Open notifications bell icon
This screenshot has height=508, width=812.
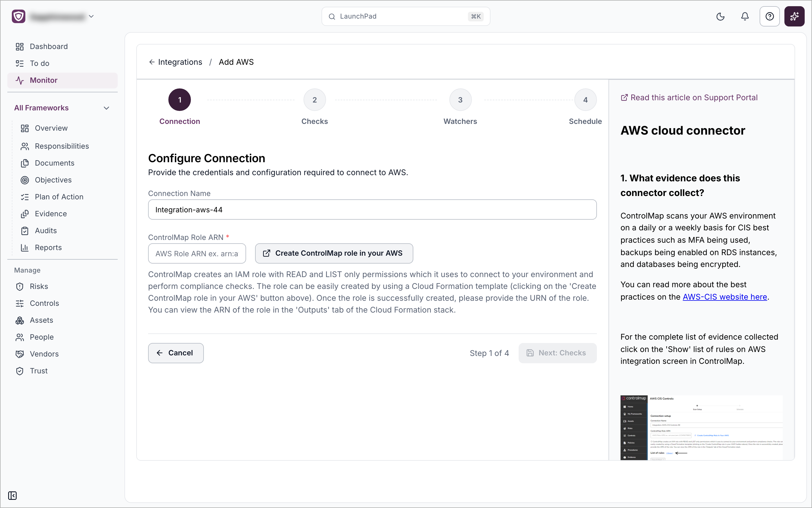click(745, 16)
